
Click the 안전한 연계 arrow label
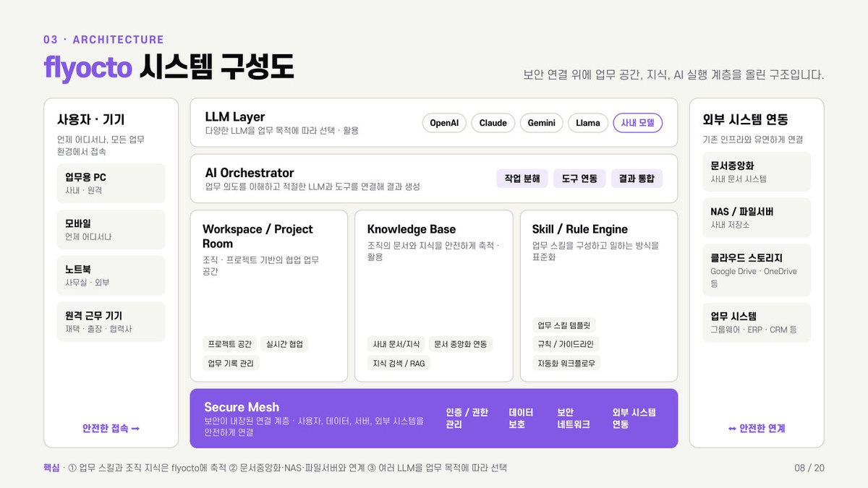pos(757,428)
